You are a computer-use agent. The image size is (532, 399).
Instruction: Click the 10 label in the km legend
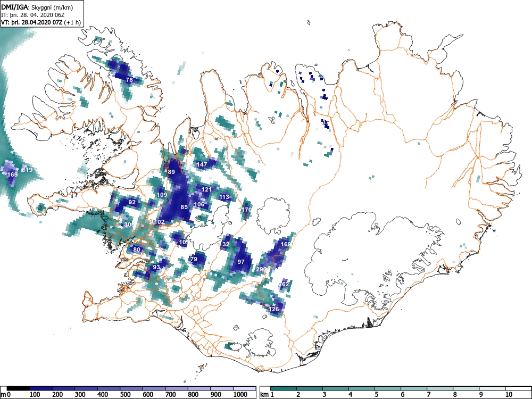coord(508,395)
